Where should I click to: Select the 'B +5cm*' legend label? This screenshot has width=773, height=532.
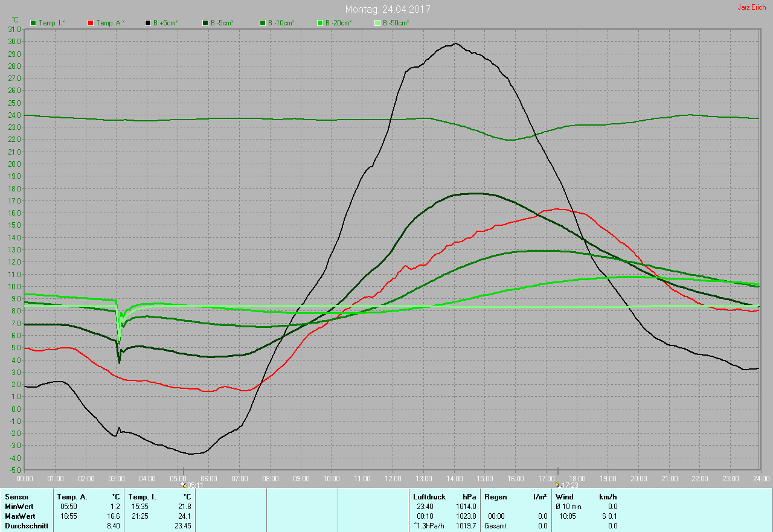pos(165,23)
